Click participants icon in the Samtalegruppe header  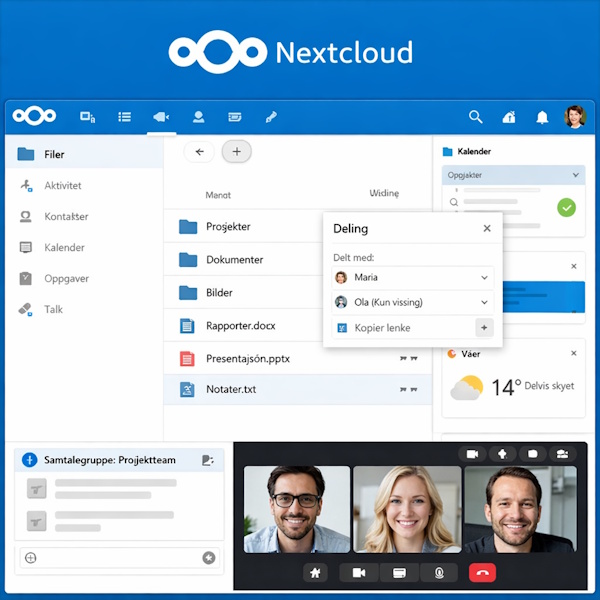click(x=207, y=460)
